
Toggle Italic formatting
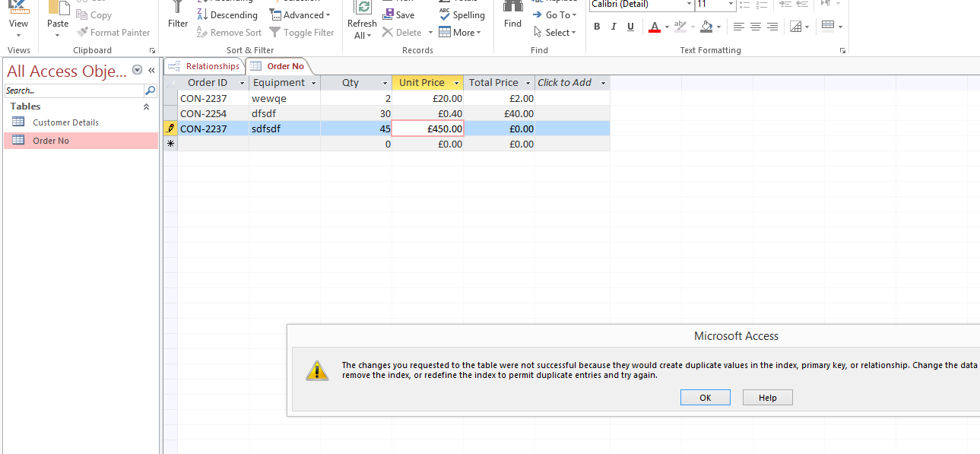coord(614,27)
